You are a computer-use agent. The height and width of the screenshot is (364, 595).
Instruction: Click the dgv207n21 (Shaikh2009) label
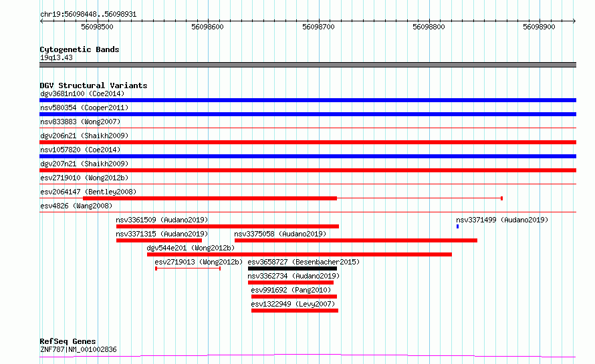pos(84,164)
